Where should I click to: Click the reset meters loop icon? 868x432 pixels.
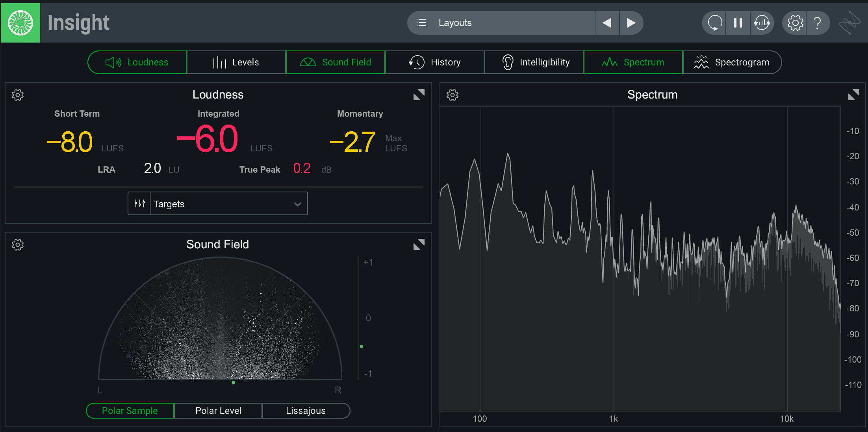tap(714, 23)
